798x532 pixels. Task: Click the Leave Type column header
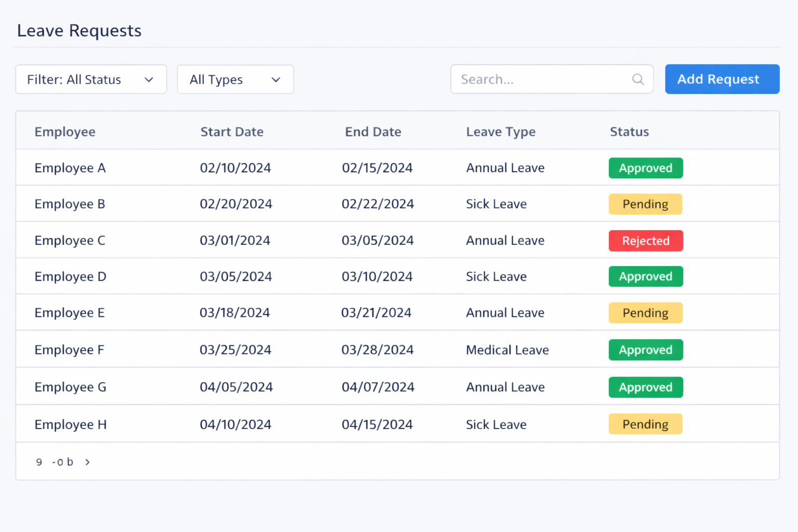click(x=500, y=132)
